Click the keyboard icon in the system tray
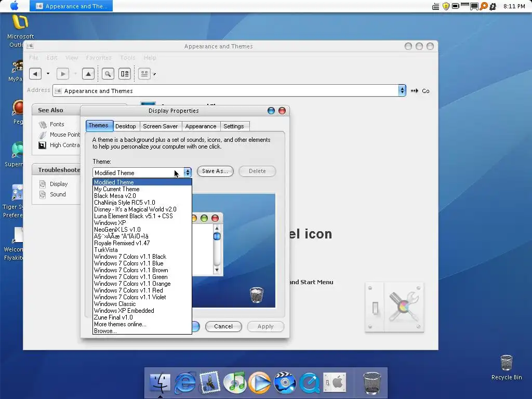Image resolution: width=532 pixels, height=399 pixels. tap(436, 6)
